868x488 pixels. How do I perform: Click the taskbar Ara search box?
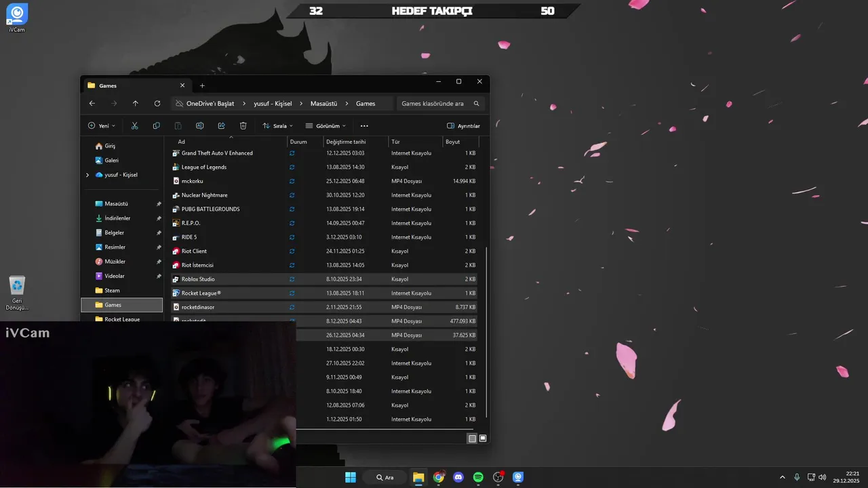384,477
